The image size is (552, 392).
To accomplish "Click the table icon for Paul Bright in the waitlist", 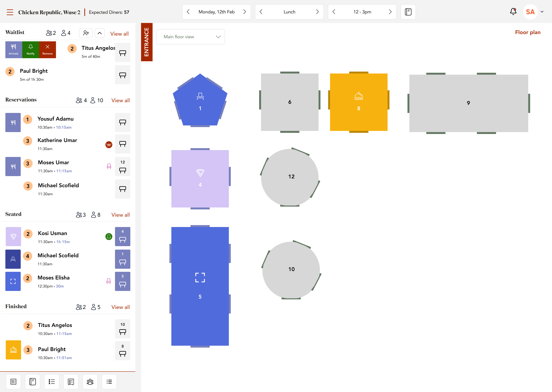I will click(x=122, y=75).
